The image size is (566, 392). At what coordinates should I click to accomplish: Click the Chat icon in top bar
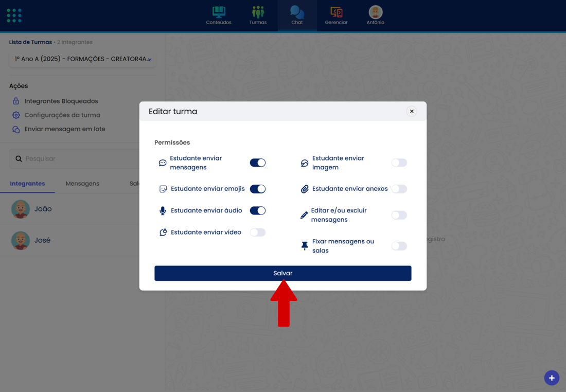pyautogui.click(x=297, y=12)
